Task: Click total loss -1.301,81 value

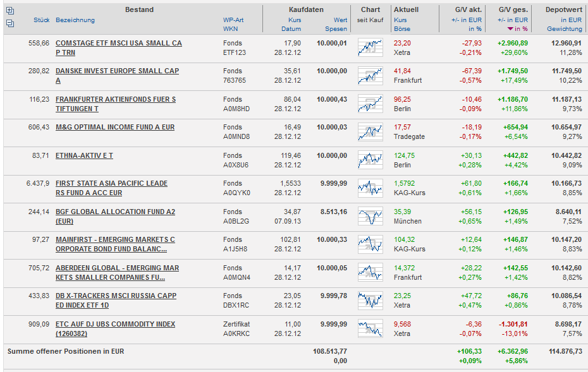Action: pos(513,324)
